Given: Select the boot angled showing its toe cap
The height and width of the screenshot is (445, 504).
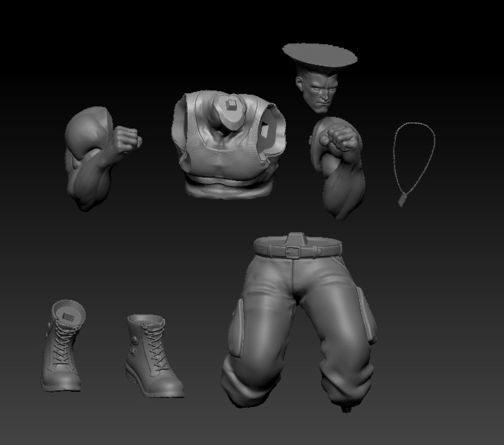Looking at the screenshot, I should click(x=154, y=356).
